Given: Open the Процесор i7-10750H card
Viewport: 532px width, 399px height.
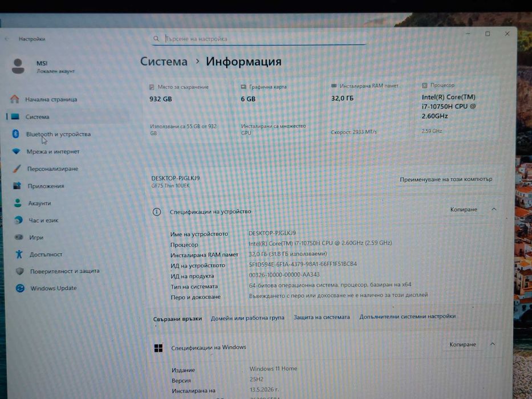Looking at the screenshot, I should point(456,109).
